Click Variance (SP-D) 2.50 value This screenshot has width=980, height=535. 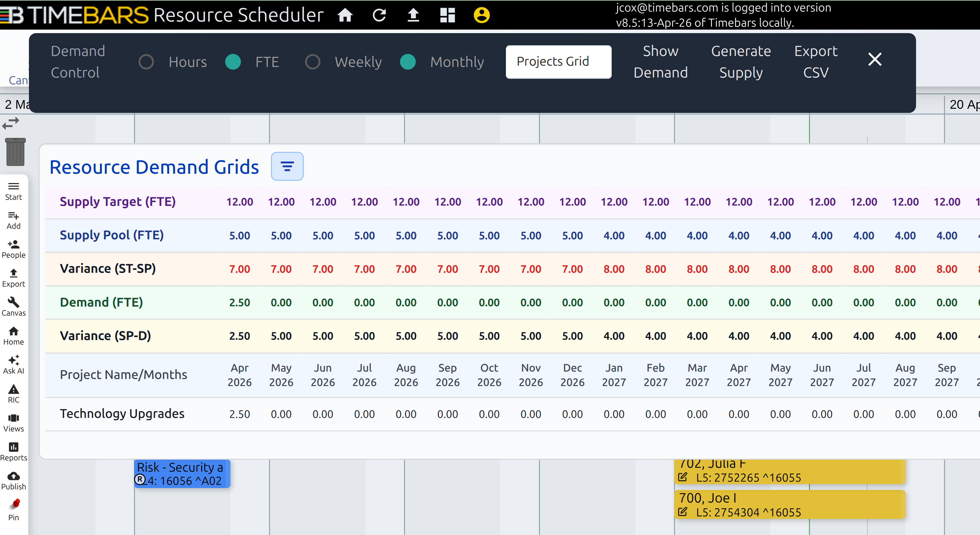click(240, 336)
